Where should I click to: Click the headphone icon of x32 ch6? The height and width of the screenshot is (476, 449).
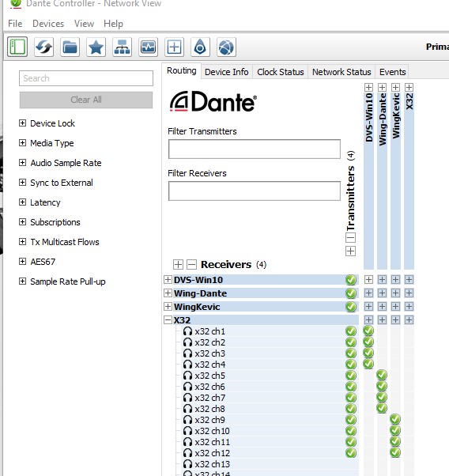coord(187,387)
